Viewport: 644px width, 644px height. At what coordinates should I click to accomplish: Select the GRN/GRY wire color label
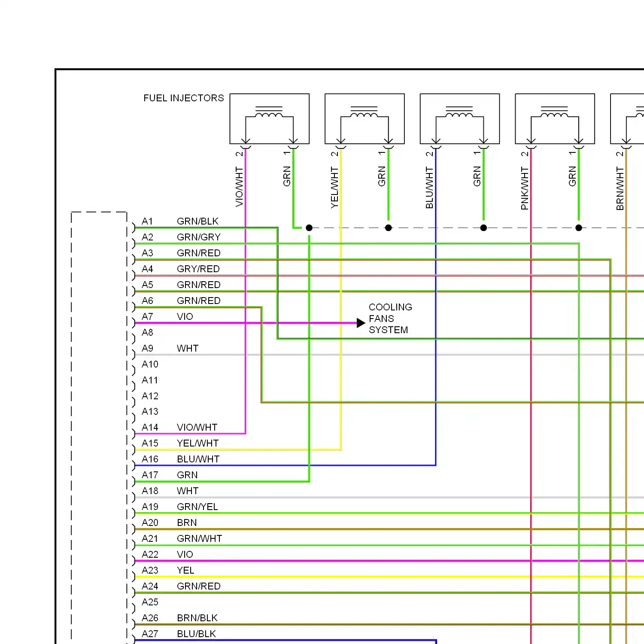point(199,237)
